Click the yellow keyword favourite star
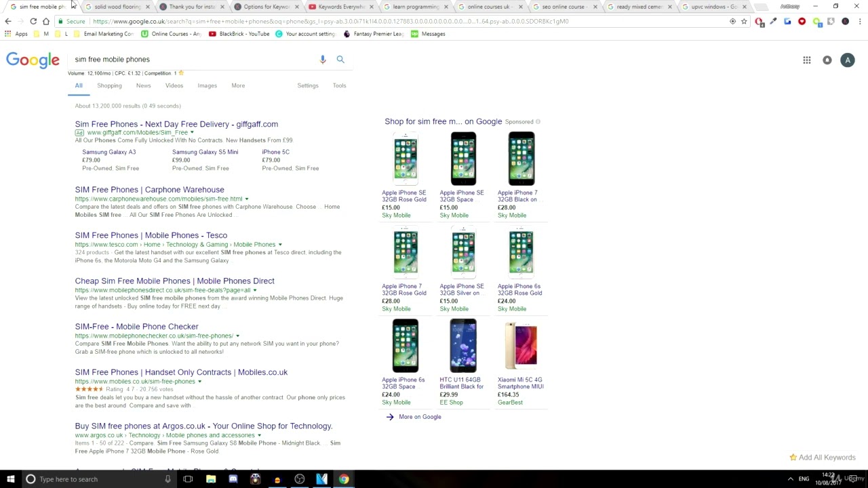 (180, 73)
